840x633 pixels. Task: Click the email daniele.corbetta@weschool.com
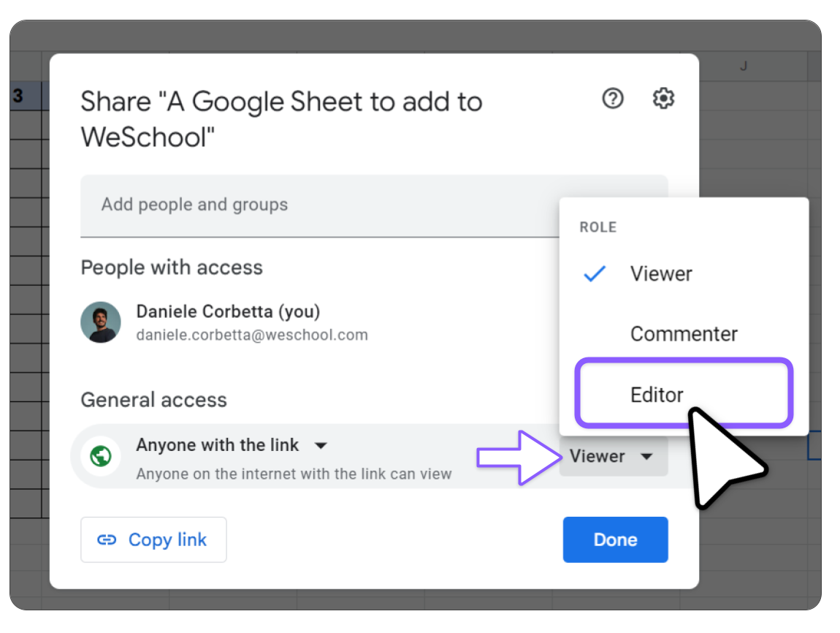tap(252, 335)
